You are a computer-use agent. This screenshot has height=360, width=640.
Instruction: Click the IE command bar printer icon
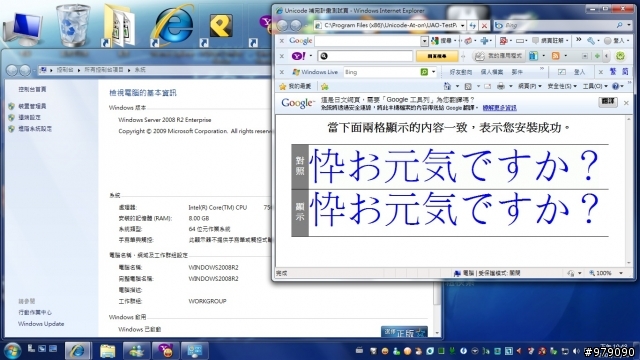click(501, 86)
